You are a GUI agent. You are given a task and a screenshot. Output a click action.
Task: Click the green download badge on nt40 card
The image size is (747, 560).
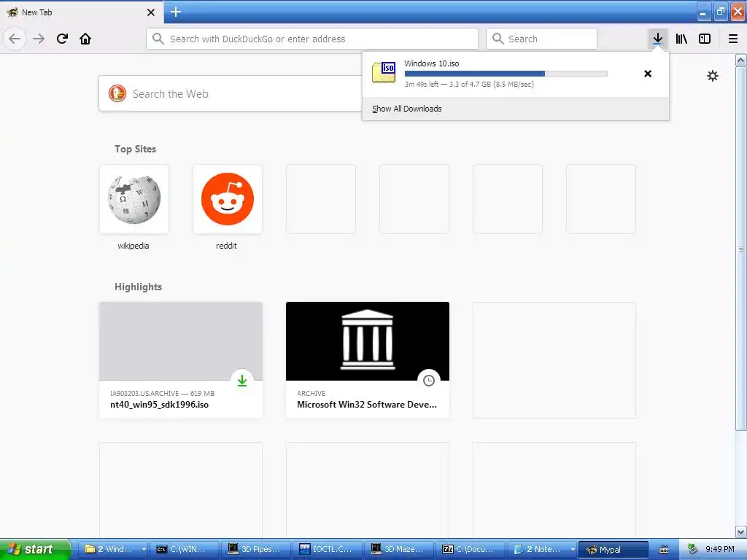click(242, 381)
